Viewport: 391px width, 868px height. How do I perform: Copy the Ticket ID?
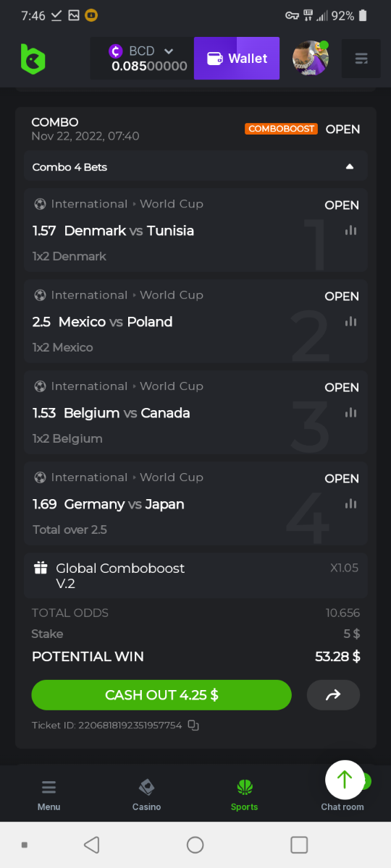[x=193, y=725]
